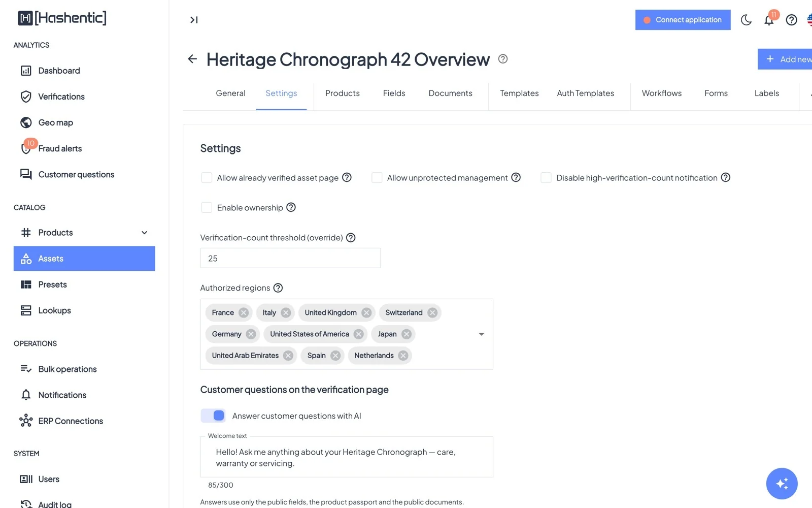Check Allow already verified asset page
The height and width of the screenshot is (508, 812).
pos(207,177)
